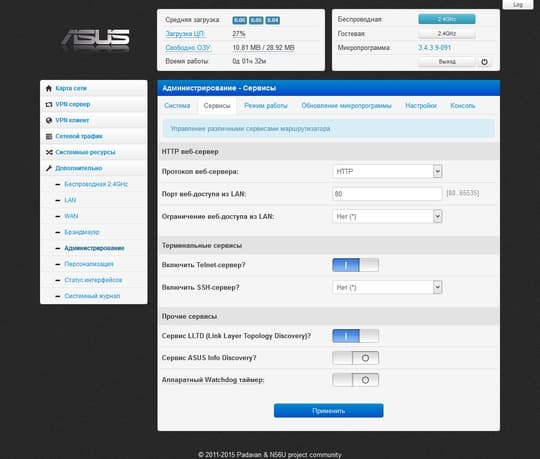
Task: Open the Статус интерфейсов submenu item
Action: pos(93,280)
